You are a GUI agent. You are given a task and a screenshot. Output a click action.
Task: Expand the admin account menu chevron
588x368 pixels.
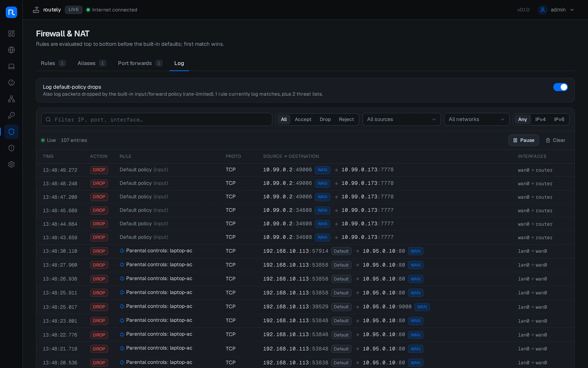click(572, 10)
